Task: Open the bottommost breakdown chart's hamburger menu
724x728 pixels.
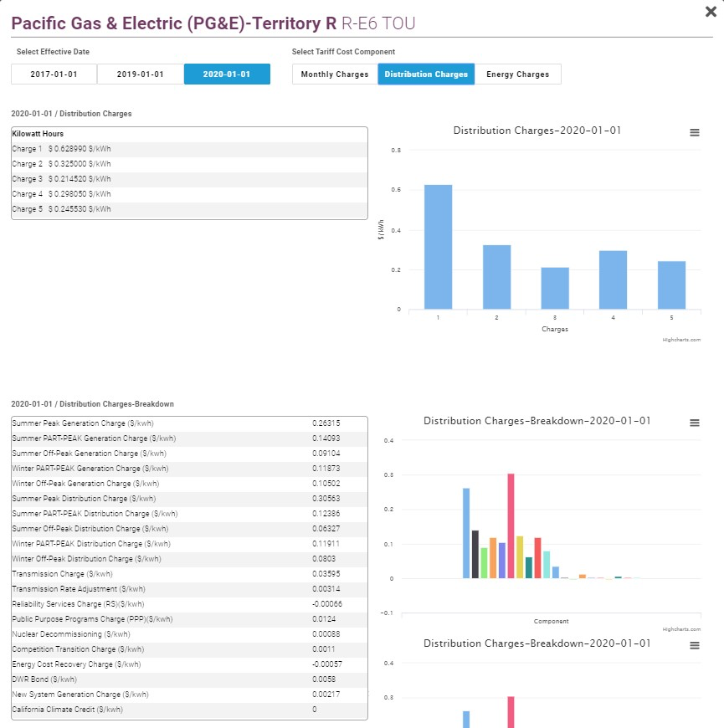Action: [694, 645]
